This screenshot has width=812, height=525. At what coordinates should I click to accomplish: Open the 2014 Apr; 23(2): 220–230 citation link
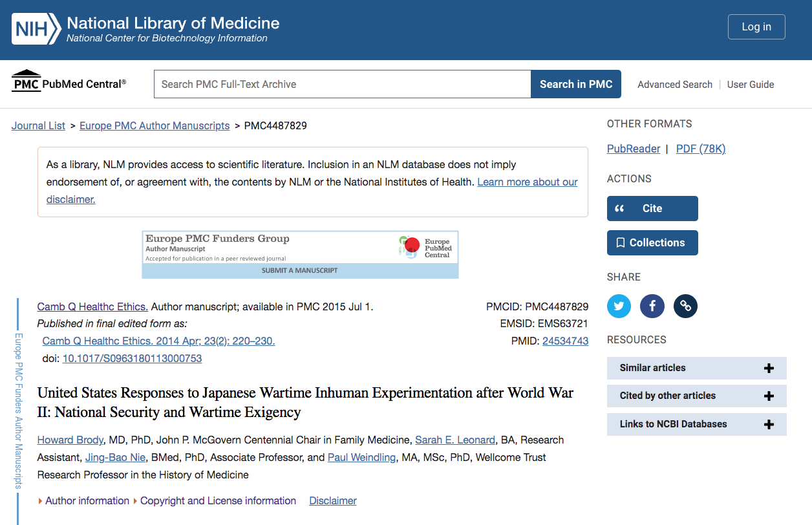tap(158, 341)
